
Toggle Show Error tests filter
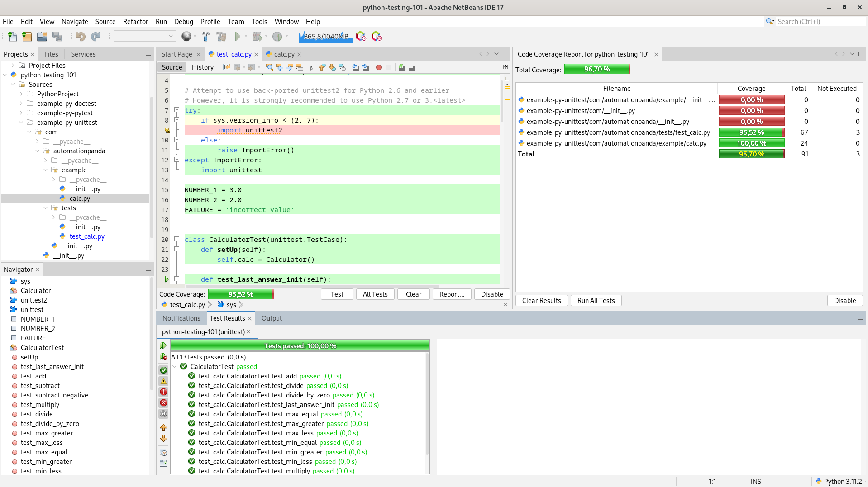(164, 403)
